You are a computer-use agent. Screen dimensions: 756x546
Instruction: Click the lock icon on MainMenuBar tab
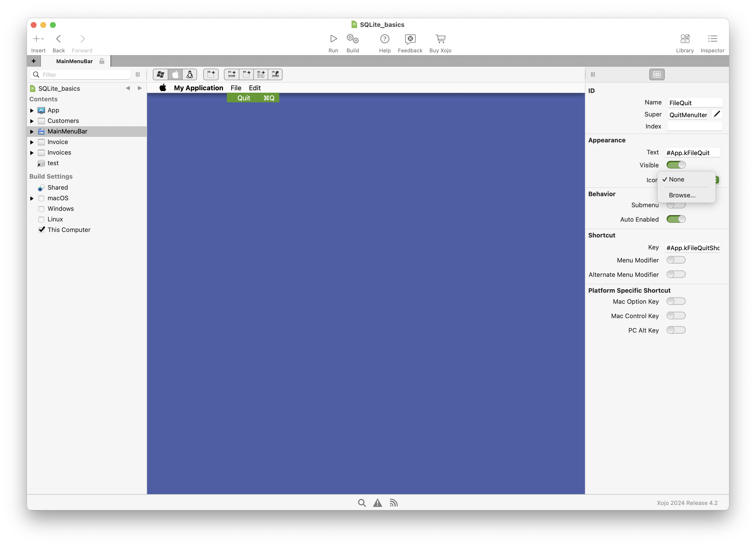tap(102, 61)
